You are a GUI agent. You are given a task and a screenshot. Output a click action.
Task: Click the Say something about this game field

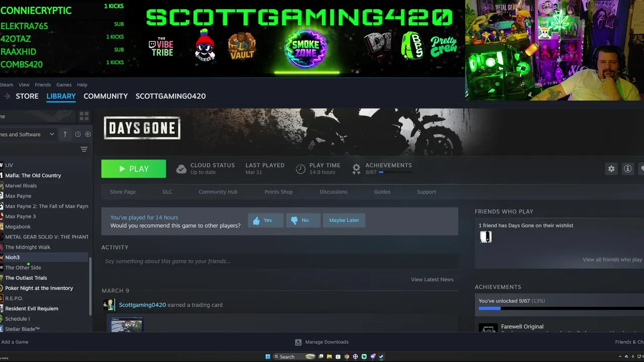[279, 261]
